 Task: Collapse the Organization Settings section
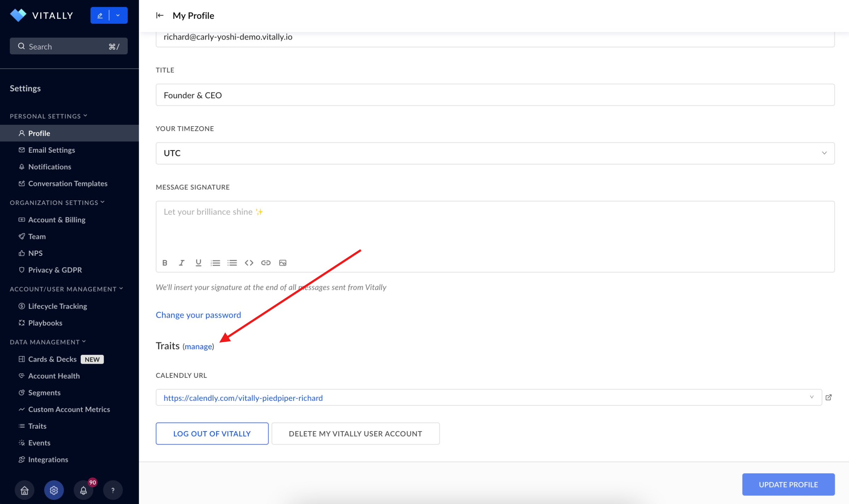[x=57, y=203]
